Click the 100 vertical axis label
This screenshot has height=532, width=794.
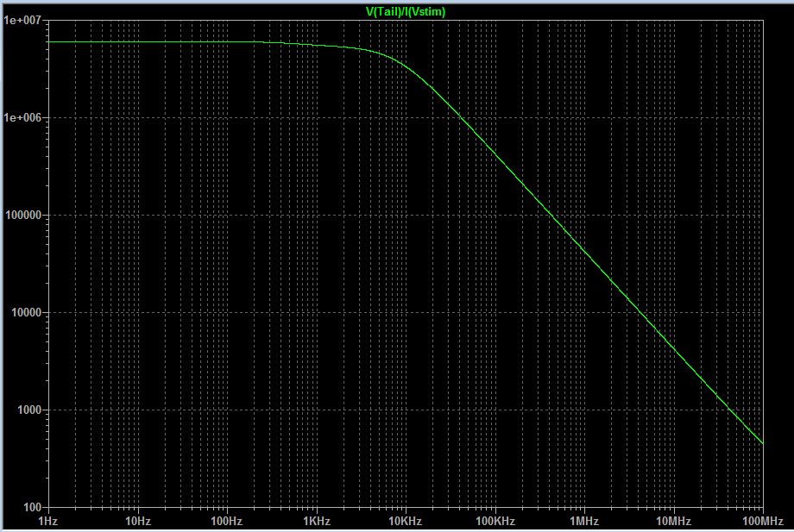[x=33, y=507]
